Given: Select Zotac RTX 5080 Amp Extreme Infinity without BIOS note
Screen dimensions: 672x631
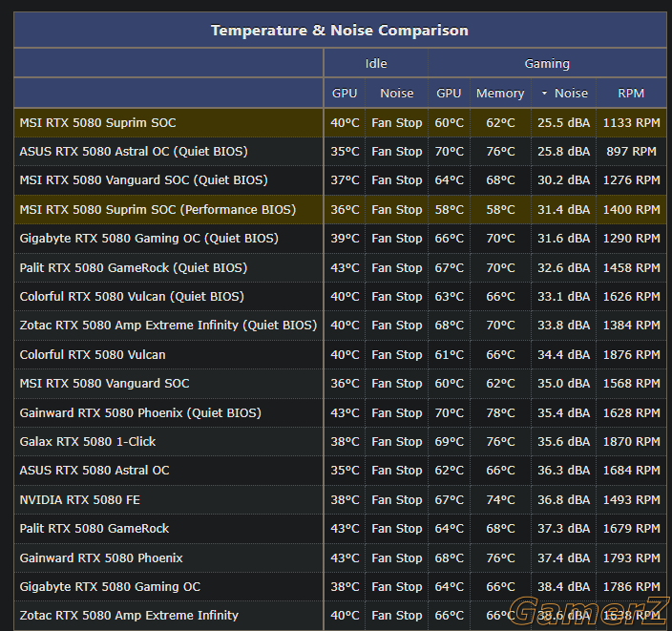Looking at the screenshot, I should pos(129,616).
